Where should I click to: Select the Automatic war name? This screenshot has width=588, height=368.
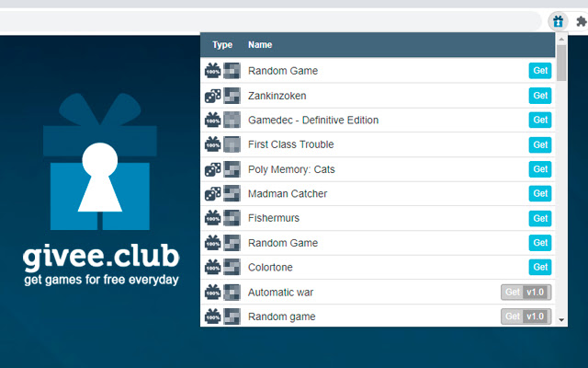pos(280,293)
